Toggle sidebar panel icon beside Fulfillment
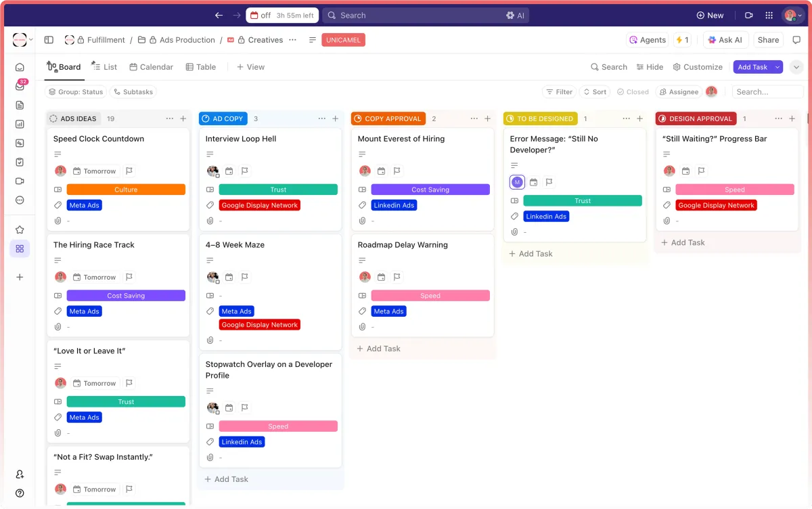The height and width of the screenshot is (509, 812). (49, 40)
